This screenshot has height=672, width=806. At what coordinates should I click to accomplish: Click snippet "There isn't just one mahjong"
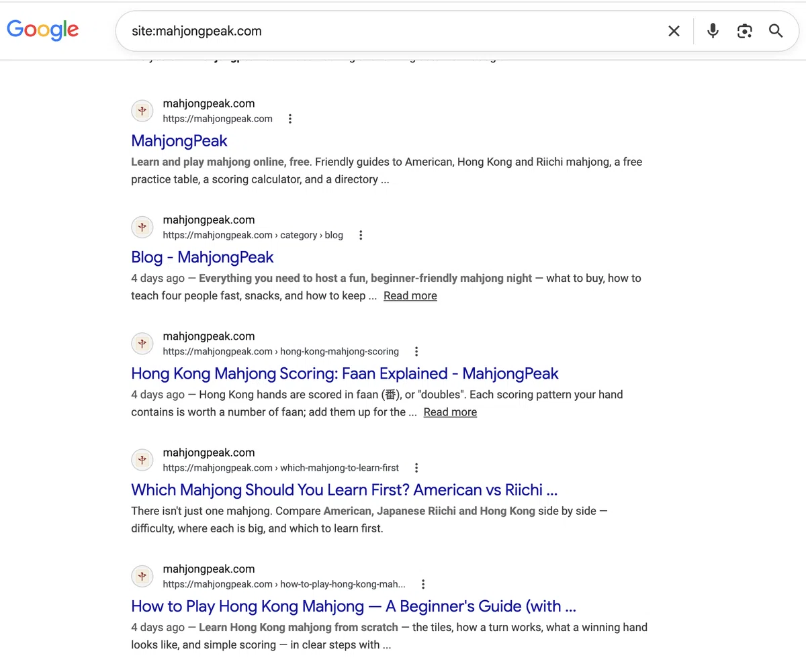pos(369,520)
